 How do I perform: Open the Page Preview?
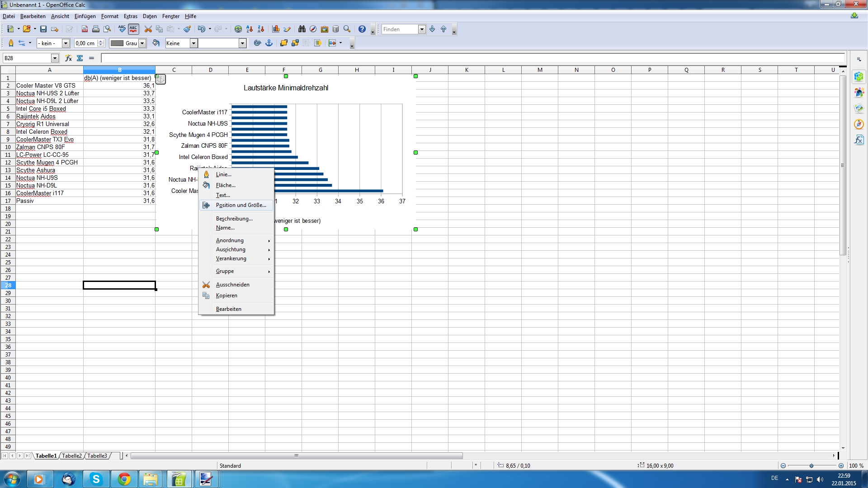[x=107, y=29]
